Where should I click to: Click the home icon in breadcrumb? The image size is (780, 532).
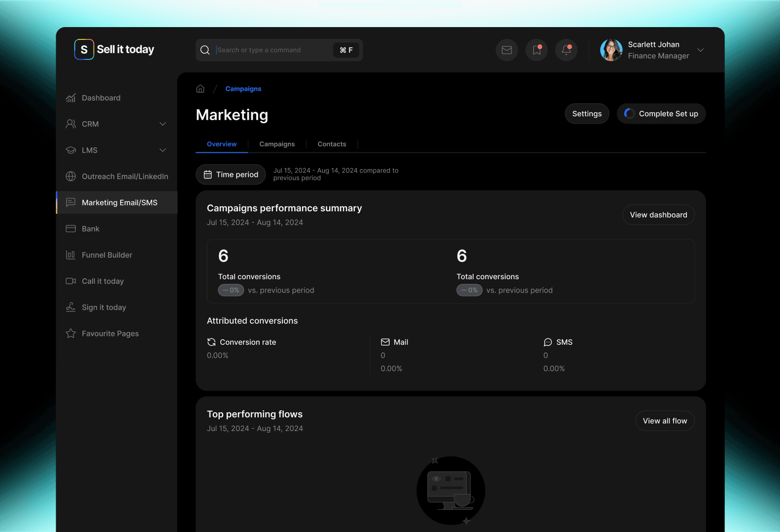point(200,89)
